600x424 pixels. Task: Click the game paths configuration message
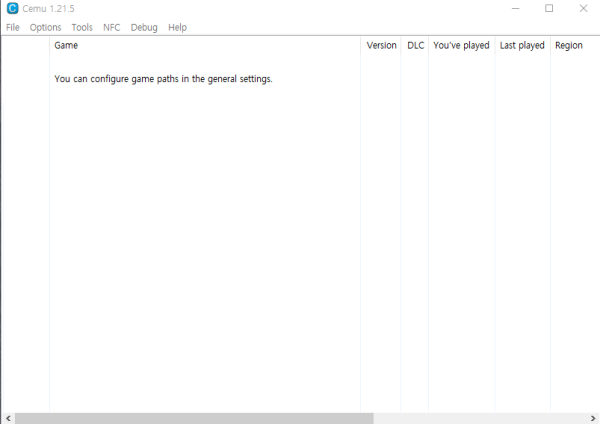[163, 79]
